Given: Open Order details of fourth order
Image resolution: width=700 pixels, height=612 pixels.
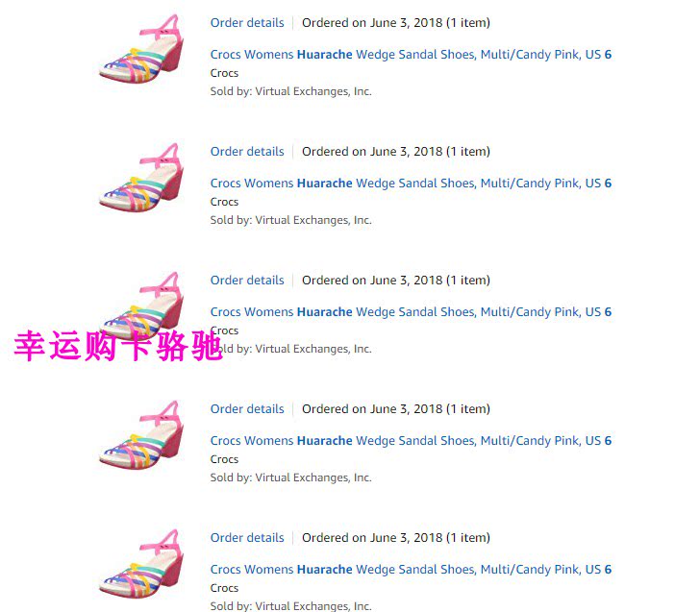Looking at the screenshot, I should [247, 409].
